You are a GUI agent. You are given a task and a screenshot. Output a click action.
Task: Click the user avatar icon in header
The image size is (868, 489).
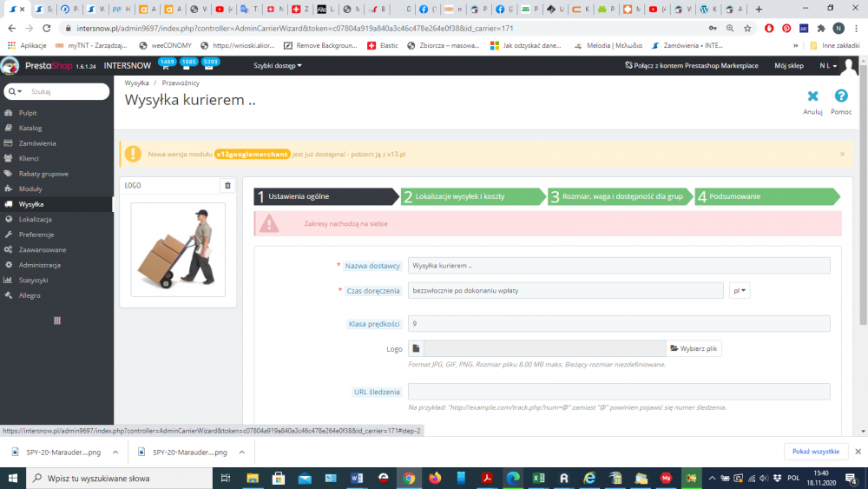click(x=849, y=66)
